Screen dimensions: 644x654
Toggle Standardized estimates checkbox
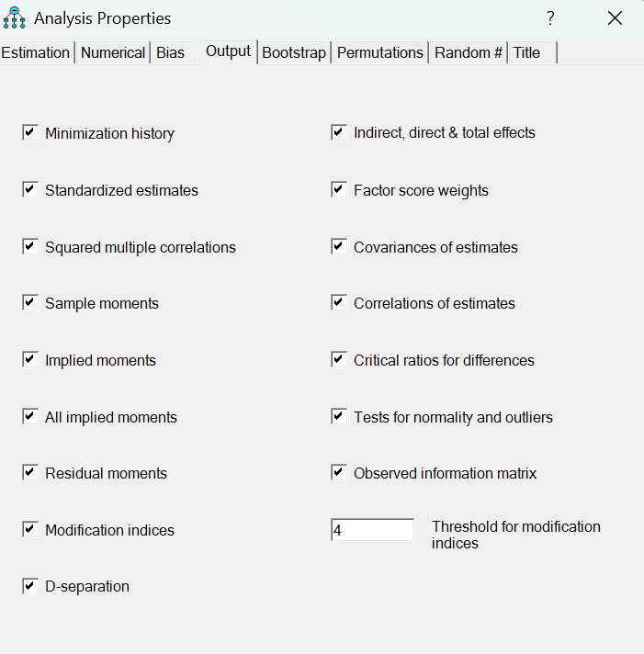[30, 190]
